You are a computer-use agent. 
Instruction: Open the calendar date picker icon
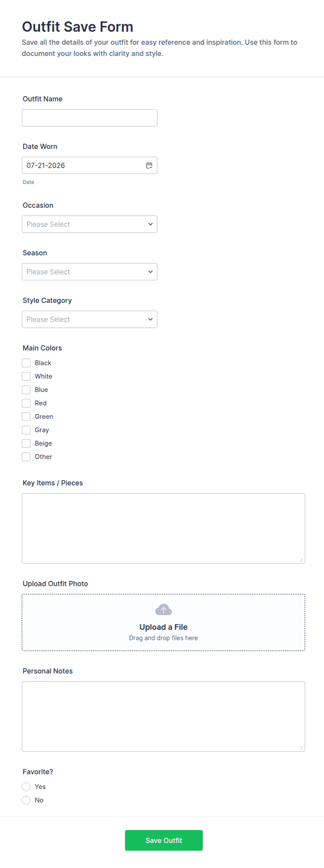(x=149, y=165)
